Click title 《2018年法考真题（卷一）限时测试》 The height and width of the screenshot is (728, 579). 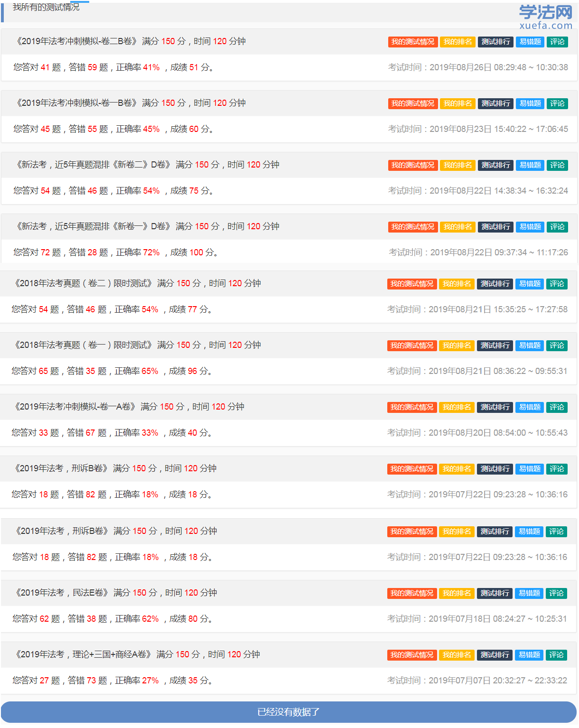point(84,345)
